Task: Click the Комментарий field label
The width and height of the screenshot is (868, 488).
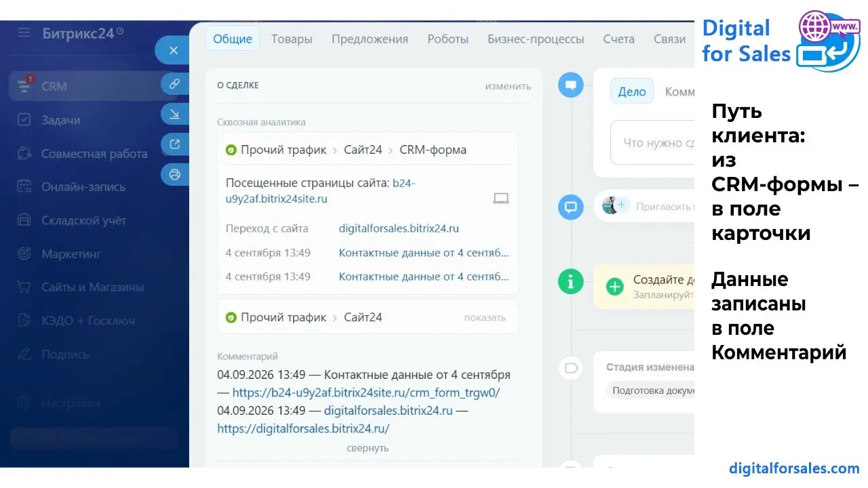Action: click(x=248, y=357)
